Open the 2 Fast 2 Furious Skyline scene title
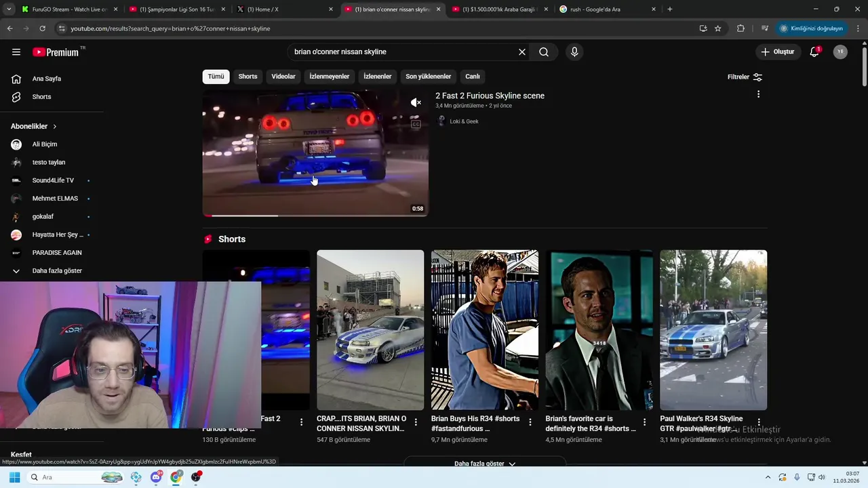This screenshot has height=488, width=868. [490, 96]
